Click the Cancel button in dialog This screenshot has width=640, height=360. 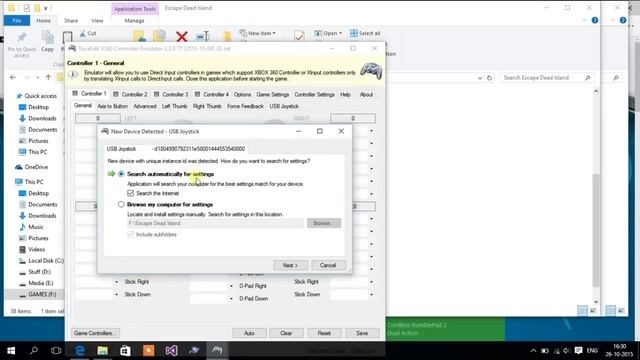pyautogui.click(x=328, y=265)
